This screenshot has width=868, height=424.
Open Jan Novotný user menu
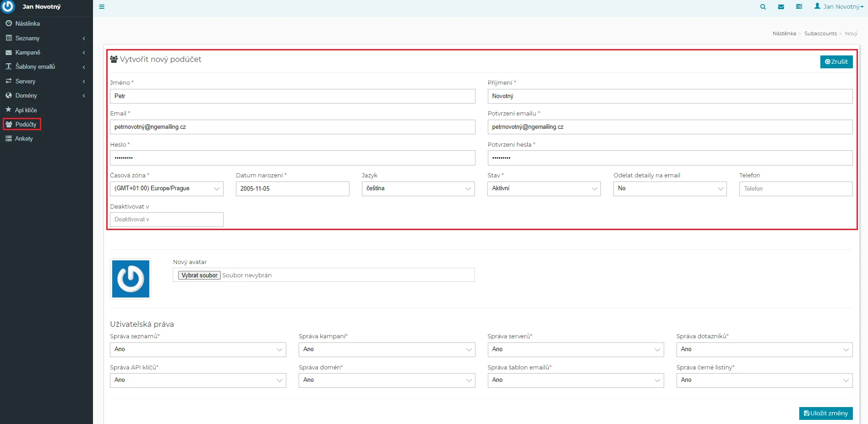(839, 7)
